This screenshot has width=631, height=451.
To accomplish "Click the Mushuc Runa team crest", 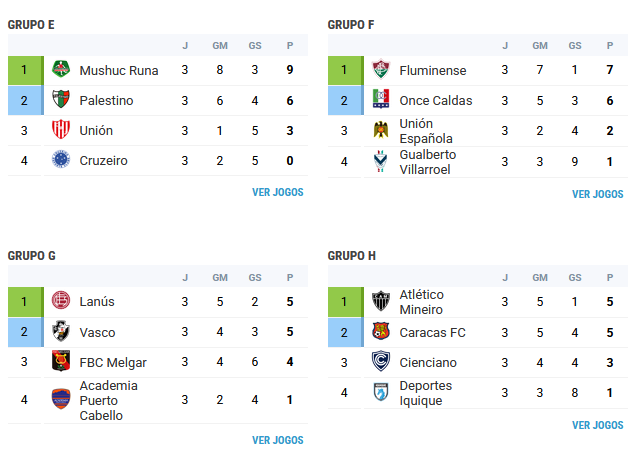I will tap(62, 70).
